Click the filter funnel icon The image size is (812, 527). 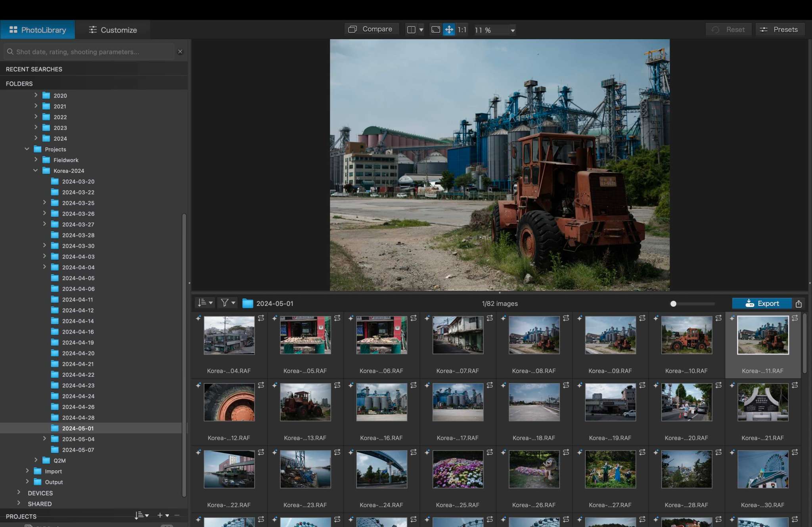pos(225,302)
